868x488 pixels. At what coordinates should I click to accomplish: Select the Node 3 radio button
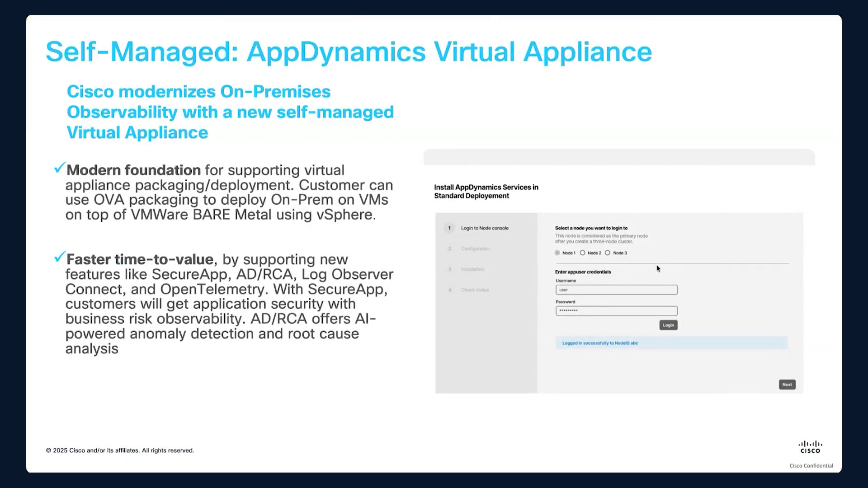(x=608, y=253)
